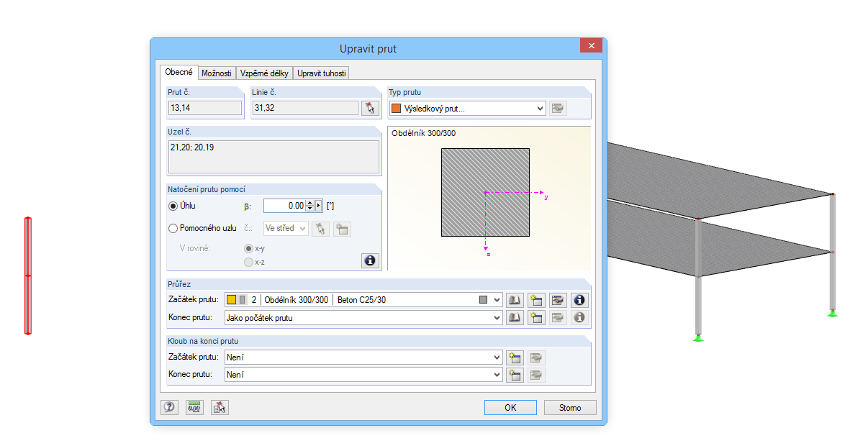Click greyed edit icon in Průřez Konec prutu row
The height and width of the screenshot is (446, 868).
click(558, 317)
